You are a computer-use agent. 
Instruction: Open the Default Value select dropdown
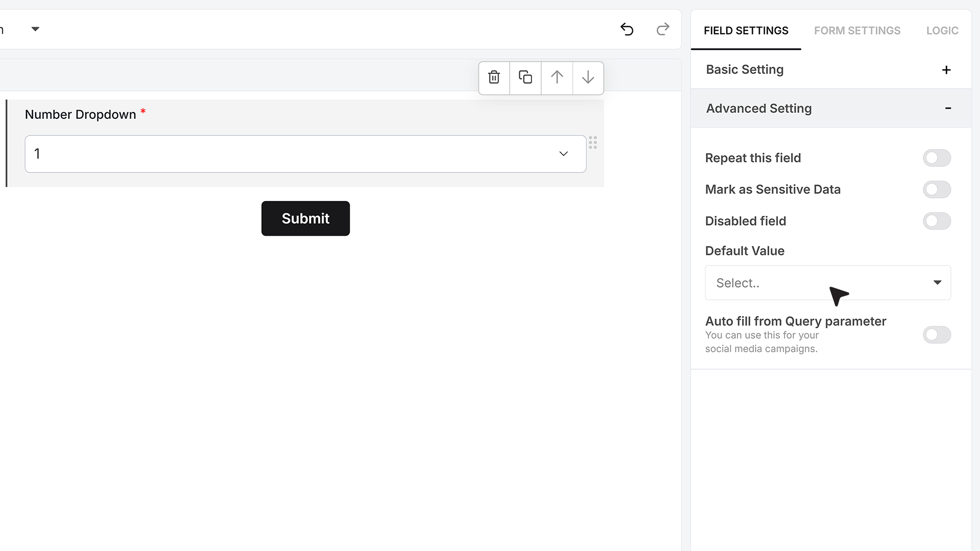tap(828, 283)
